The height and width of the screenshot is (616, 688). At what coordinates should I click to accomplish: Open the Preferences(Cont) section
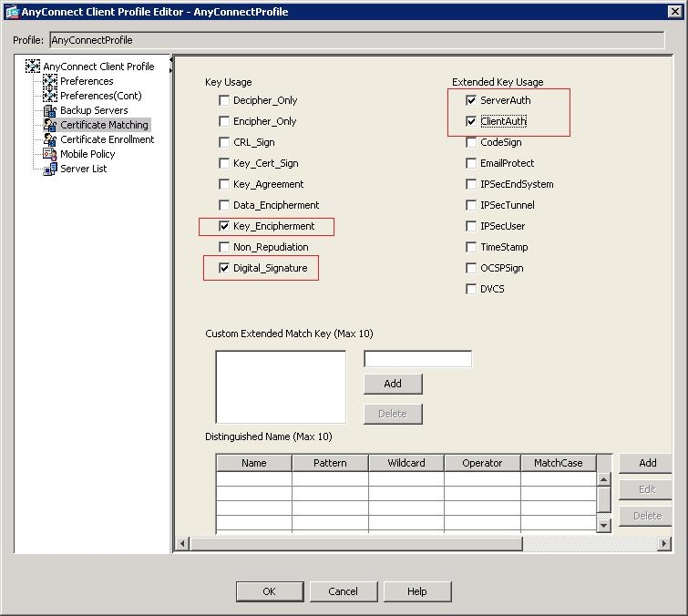101,96
